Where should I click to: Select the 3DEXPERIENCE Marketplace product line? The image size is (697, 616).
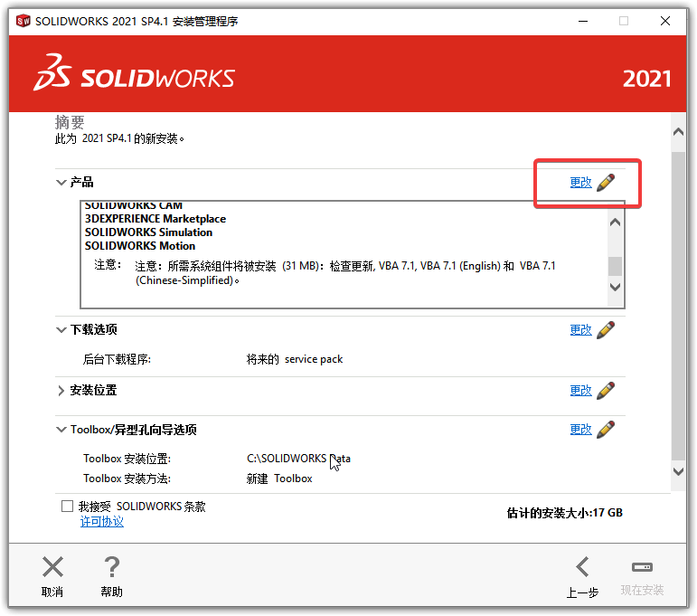(155, 219)
